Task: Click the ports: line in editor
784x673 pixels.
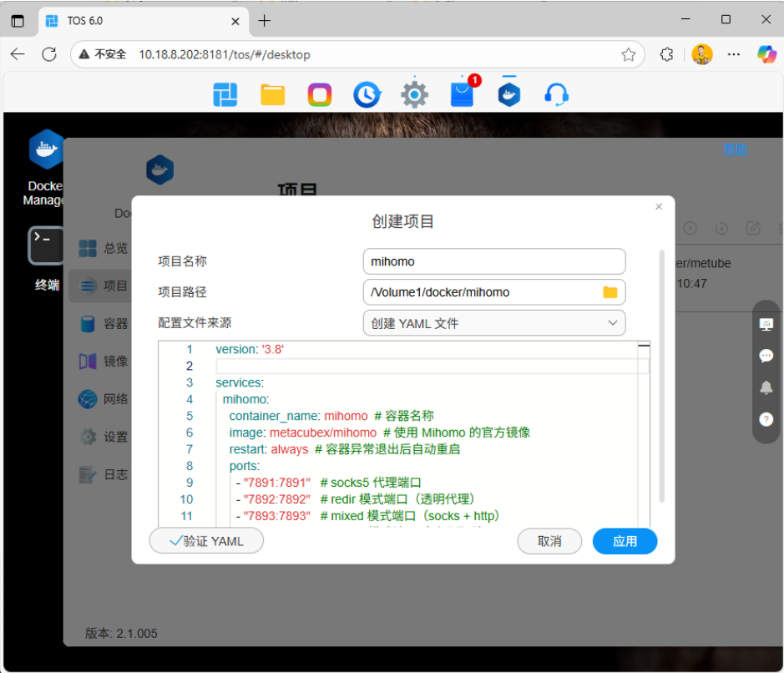Action: [x=245, y=466]
